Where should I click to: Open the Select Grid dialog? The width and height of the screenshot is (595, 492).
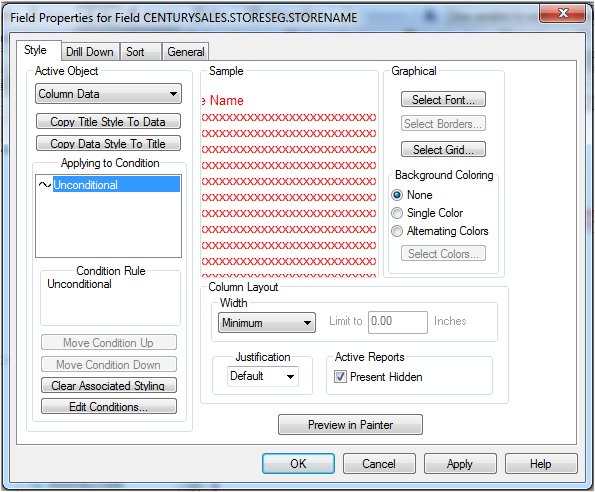(443, 149)
